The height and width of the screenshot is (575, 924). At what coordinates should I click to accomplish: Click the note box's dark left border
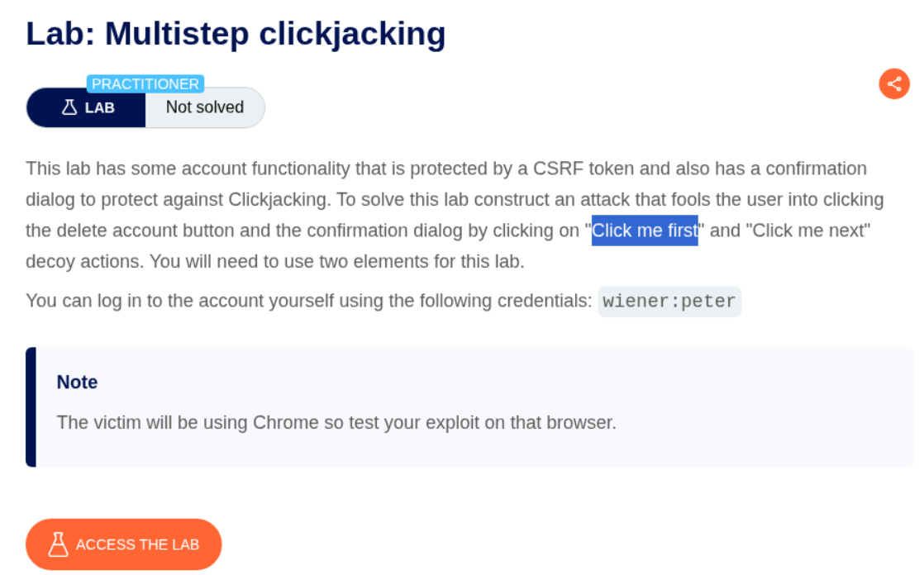pos(31,406)
